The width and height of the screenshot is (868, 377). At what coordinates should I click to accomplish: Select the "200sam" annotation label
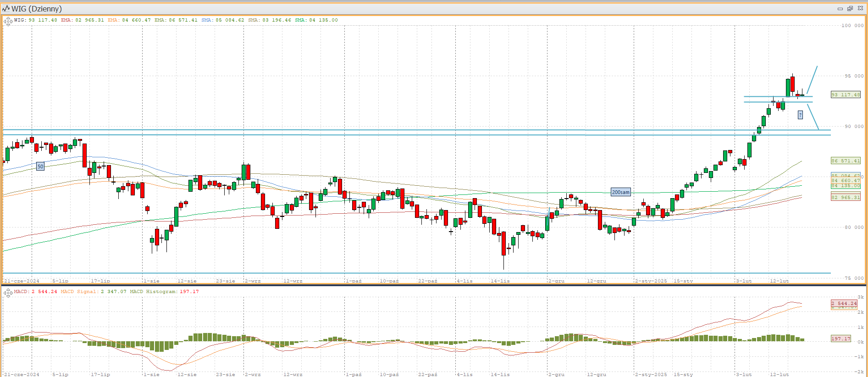tap(620, 192)
